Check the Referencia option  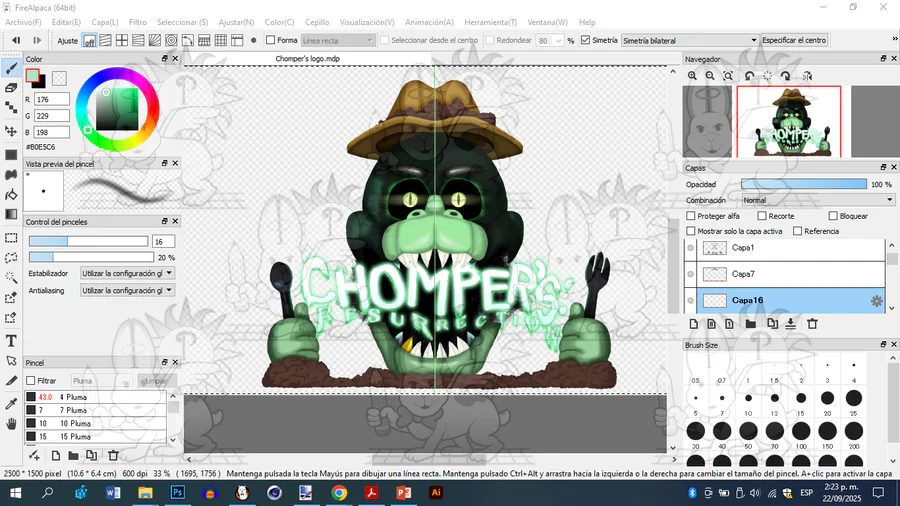797,231
